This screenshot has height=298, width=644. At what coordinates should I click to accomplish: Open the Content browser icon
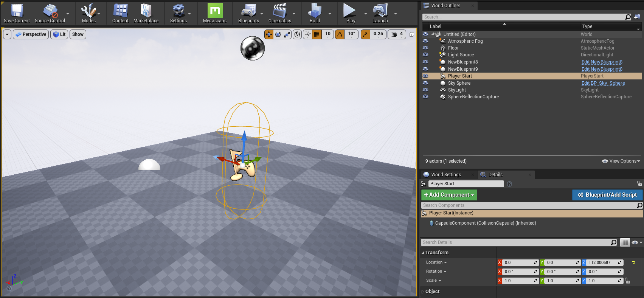pyautogui.click(x=120, y=13)
